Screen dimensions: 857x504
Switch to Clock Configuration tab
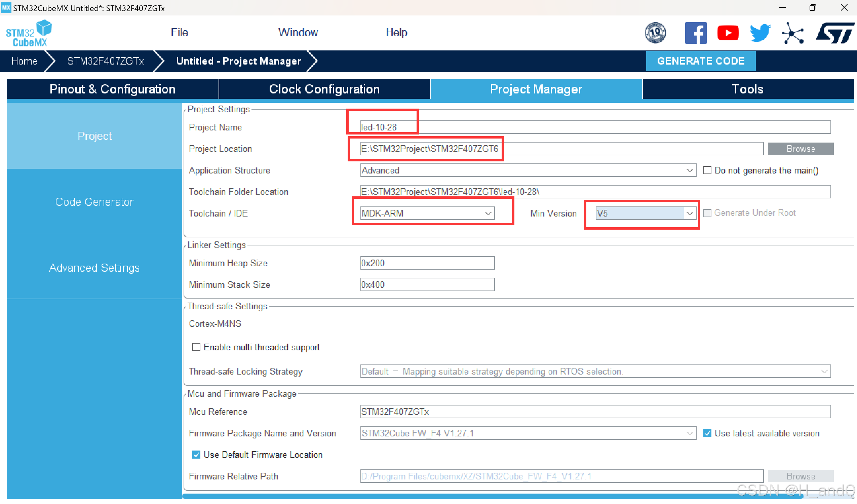point(324,89)
